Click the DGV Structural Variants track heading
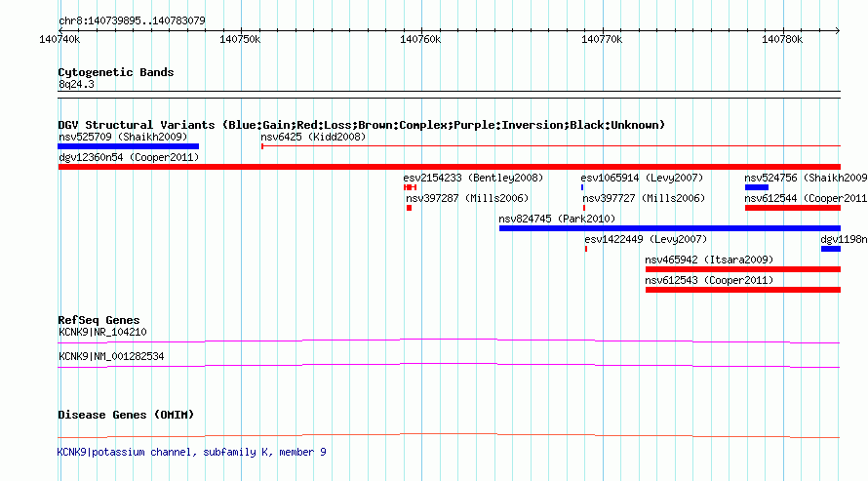868x481 pixels. tap(362, 125)
